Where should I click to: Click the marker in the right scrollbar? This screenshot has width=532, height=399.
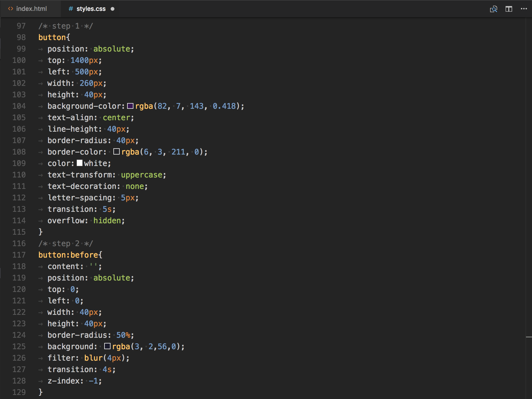coord(529,337)
